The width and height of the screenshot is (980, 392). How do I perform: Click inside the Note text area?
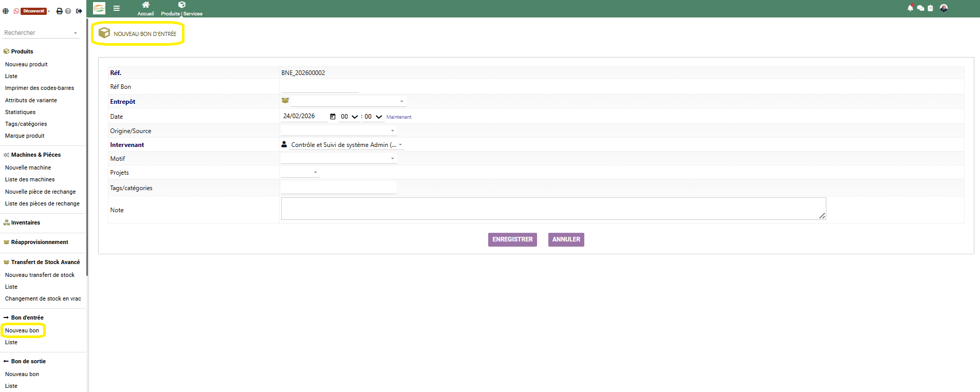tap(553, 209)
